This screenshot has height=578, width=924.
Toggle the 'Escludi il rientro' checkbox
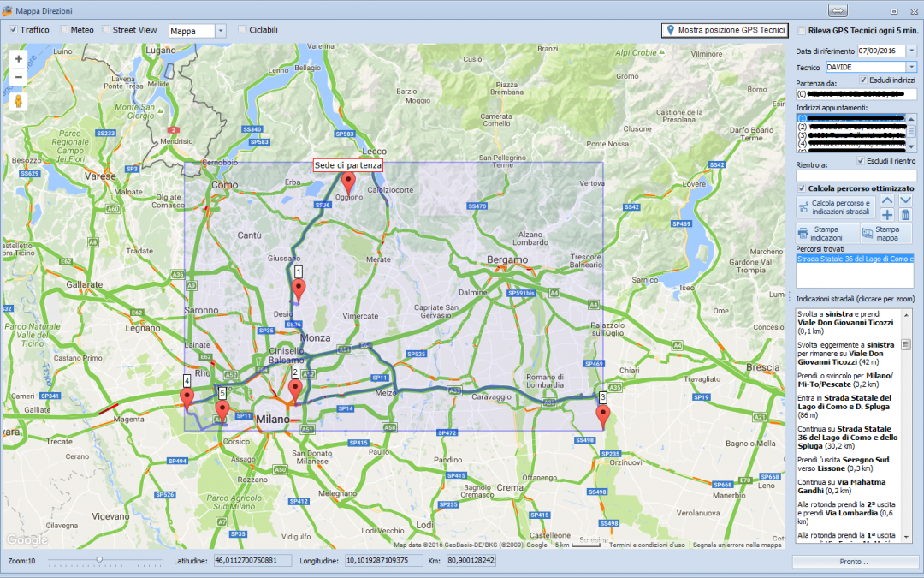(x=861, y=160)
